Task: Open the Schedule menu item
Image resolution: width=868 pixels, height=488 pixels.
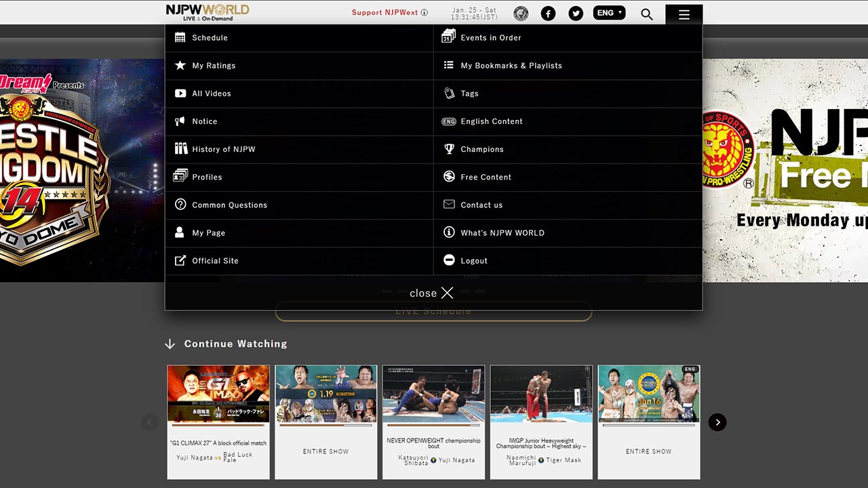Action: tap(299, 38)
